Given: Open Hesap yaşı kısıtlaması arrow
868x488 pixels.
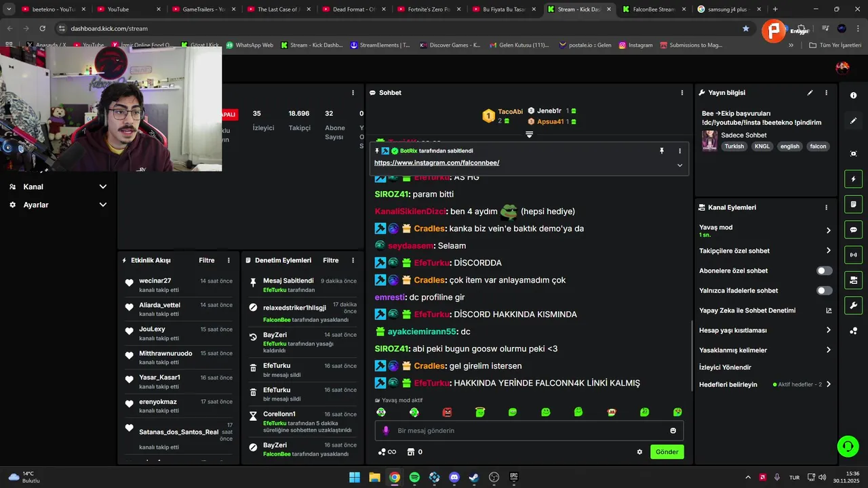Looking at the screenshot, I should 828,330.
